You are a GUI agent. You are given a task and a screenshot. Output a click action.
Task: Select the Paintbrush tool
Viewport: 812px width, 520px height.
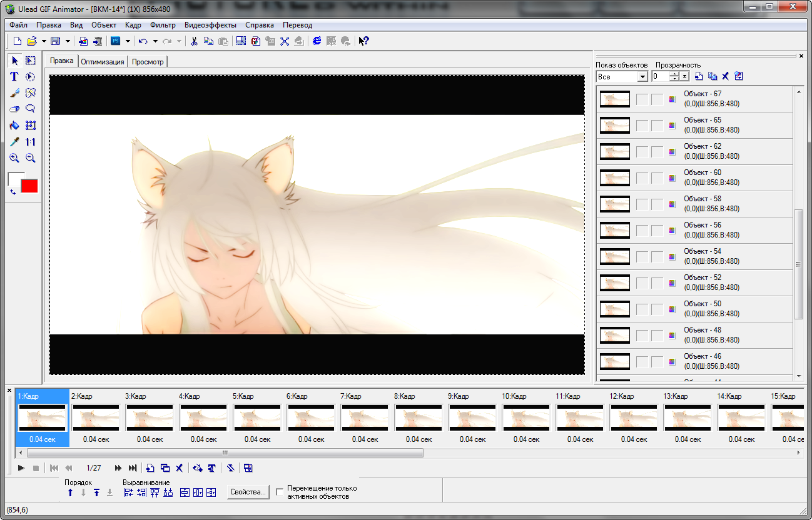tap(15, 92)
